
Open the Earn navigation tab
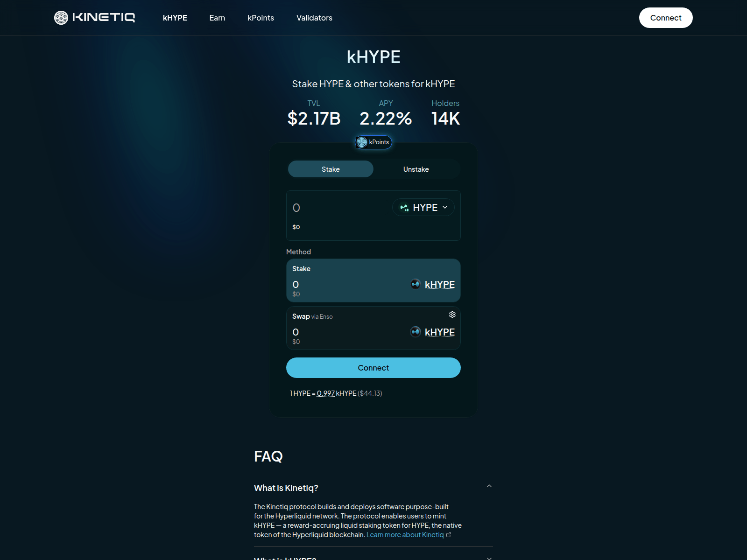[x=217, y=18]
